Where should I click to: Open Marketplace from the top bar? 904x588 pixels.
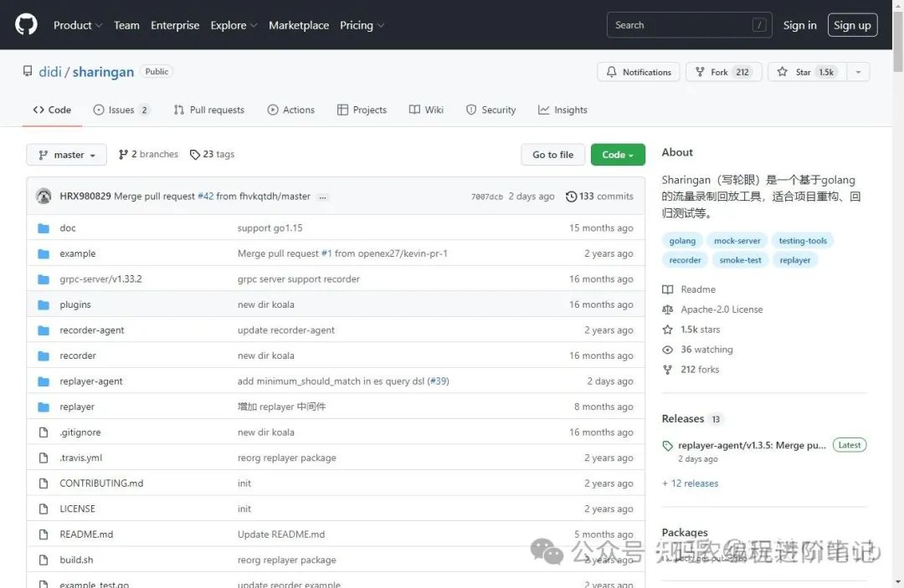coord(299,25)
